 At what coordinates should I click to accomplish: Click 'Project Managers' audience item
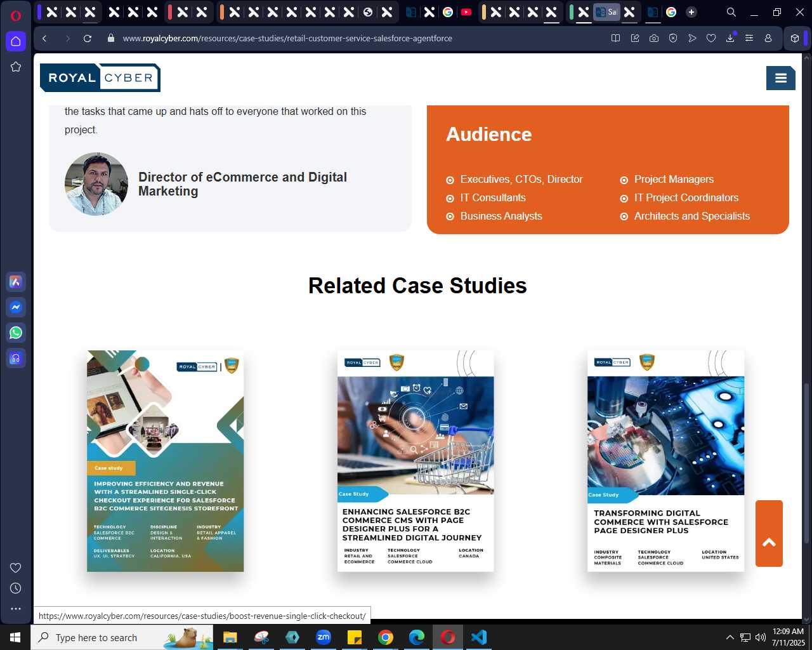tap(674, 179)
